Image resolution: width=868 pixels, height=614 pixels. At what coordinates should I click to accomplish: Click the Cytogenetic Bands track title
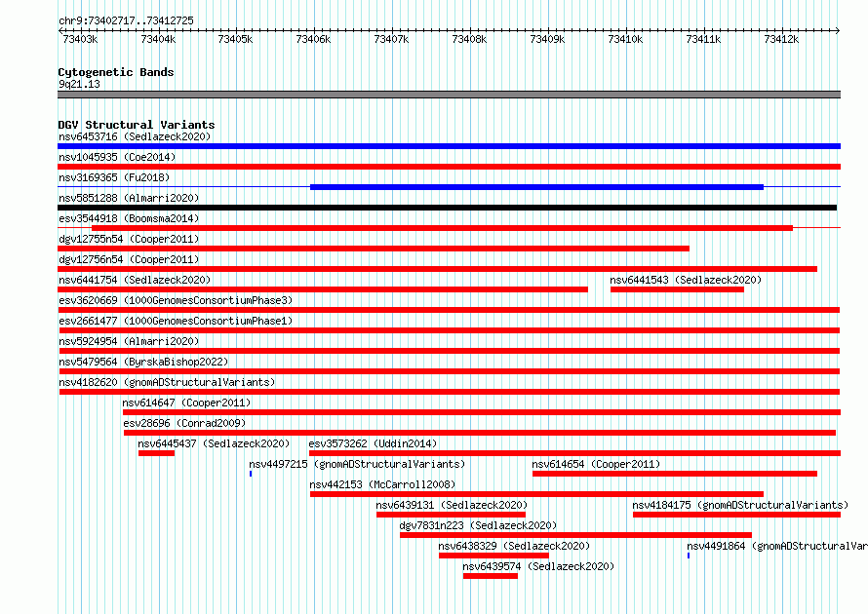click(x=116, y=72)
